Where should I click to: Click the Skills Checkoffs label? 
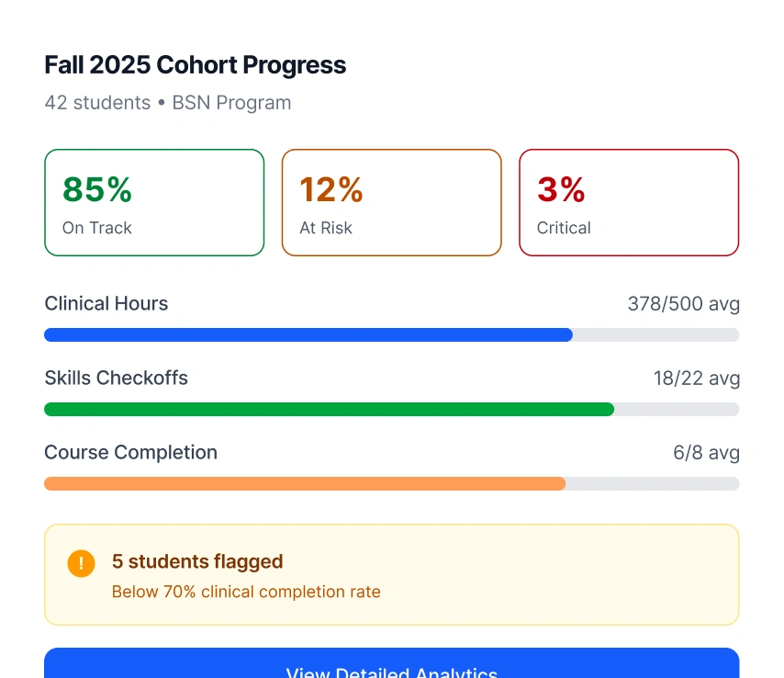[116, 378]
